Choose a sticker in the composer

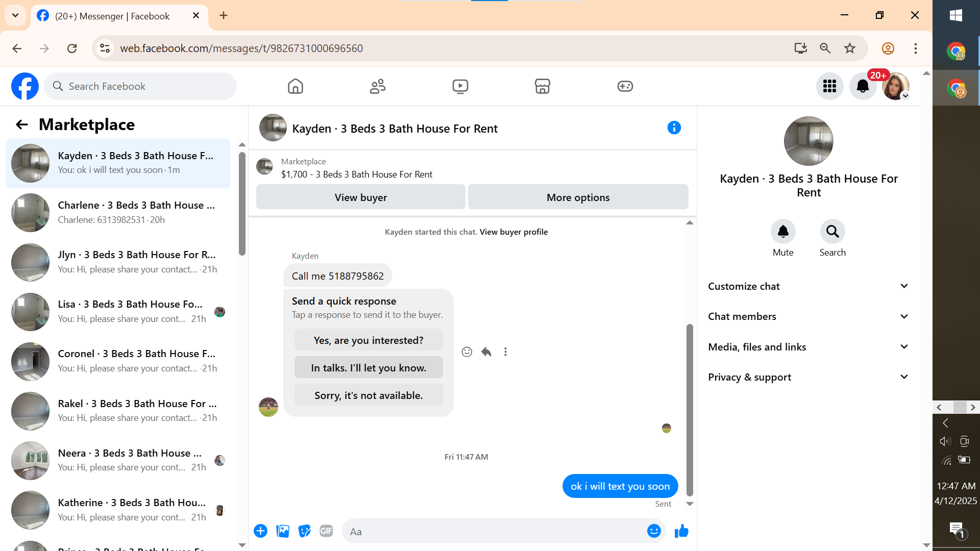(304, 531)
